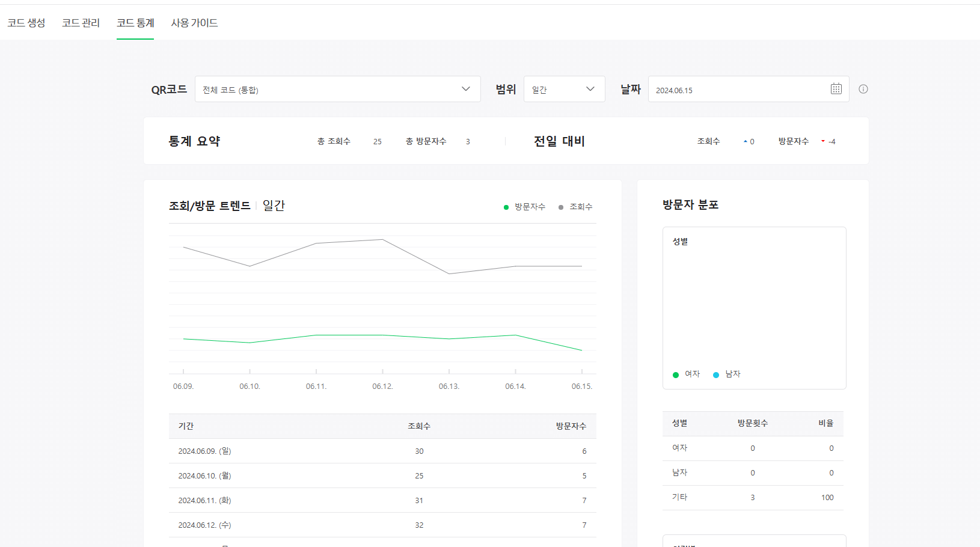Click visitor count 7 for 2024.06.11

pos(583,500)
